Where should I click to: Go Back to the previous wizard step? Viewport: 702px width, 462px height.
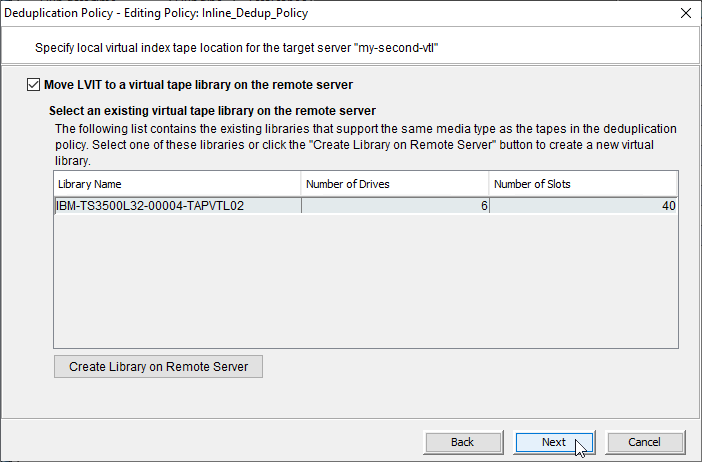tap(463, 442)
